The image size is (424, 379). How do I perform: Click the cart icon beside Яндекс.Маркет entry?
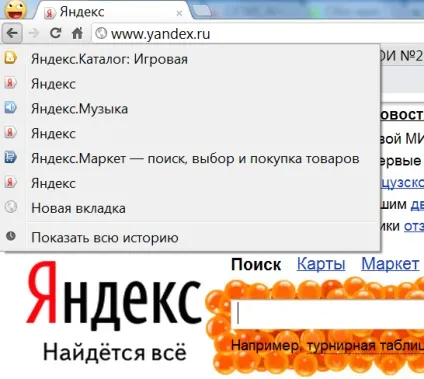pos(10,157)
